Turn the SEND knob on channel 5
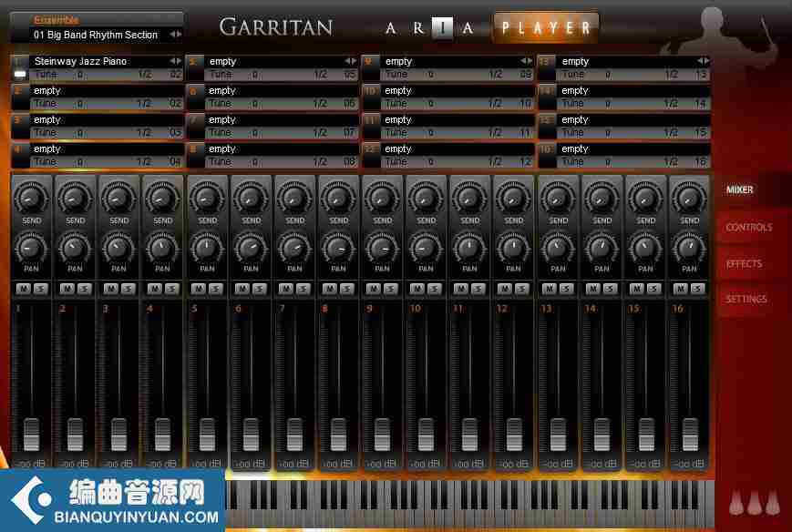The height and width of the screenshot is (532, 792). [207, 199]
